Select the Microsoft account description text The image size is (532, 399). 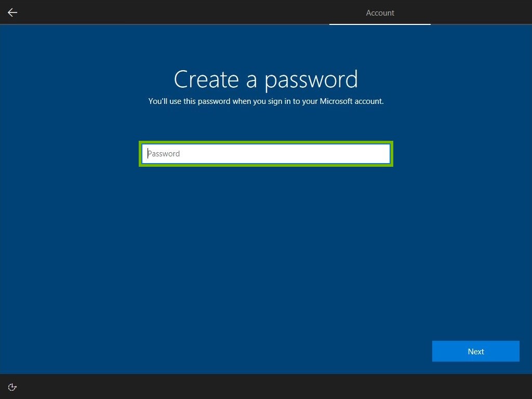click(266, 101)
